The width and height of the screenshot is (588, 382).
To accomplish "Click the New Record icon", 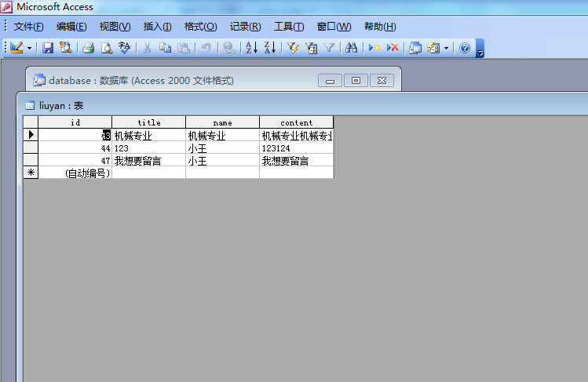I will pyautogui.click(x=374, y=48).
